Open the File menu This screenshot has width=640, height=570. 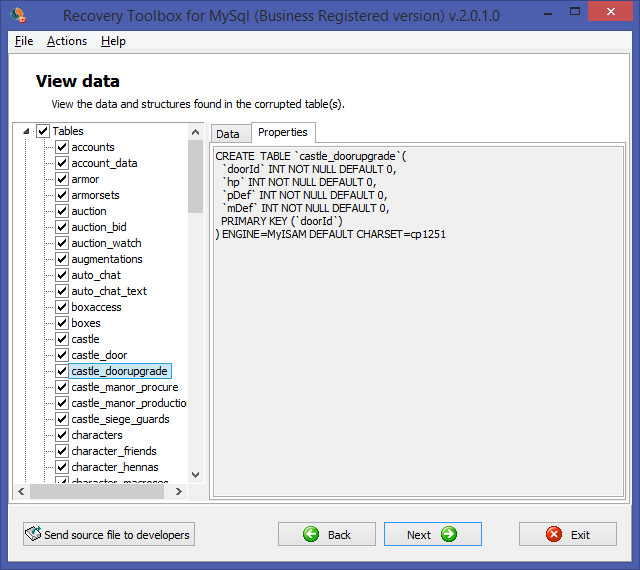click(x=24, y=41)
